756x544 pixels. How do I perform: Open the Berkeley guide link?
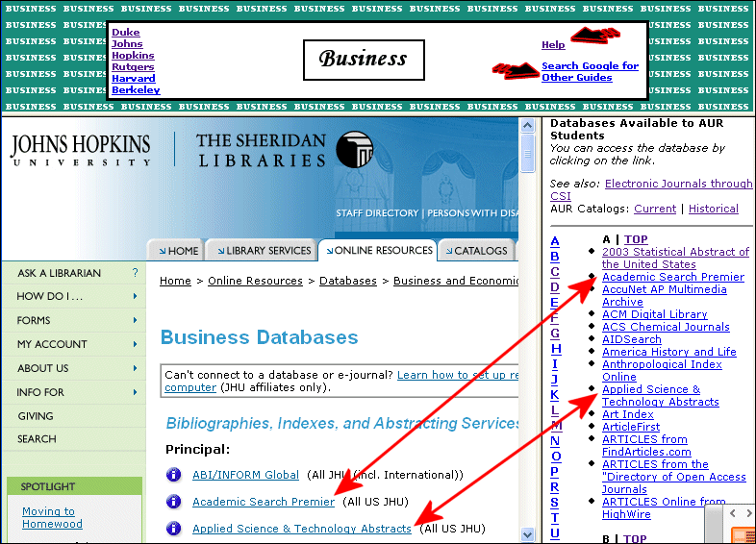[136, 89]
